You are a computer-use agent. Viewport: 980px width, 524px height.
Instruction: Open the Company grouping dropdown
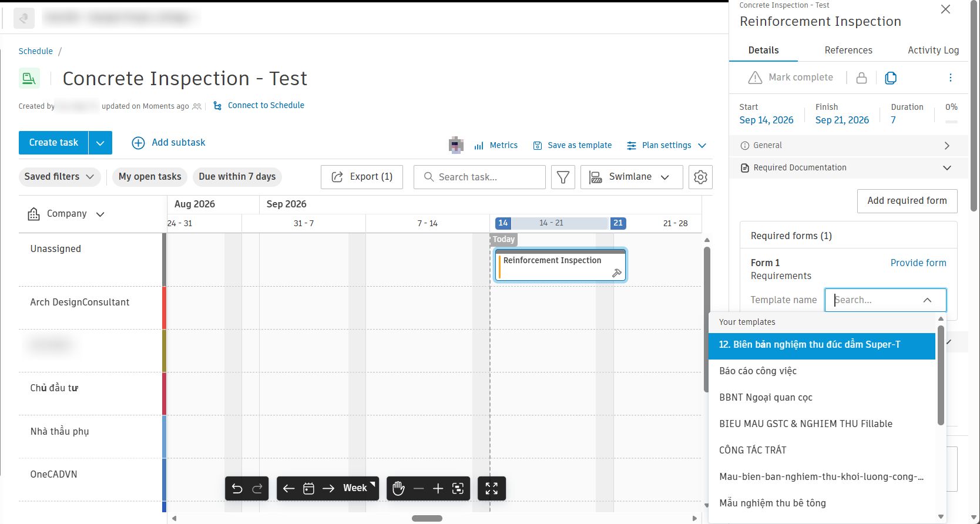pyautogui.click(x=66, y=214)
